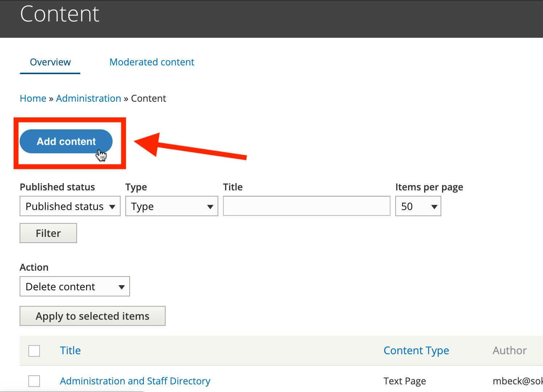The width and height of the screenshot is (543, 392).
Task: Click the arrow on the Type dropdown
Action: click(210, 207)
